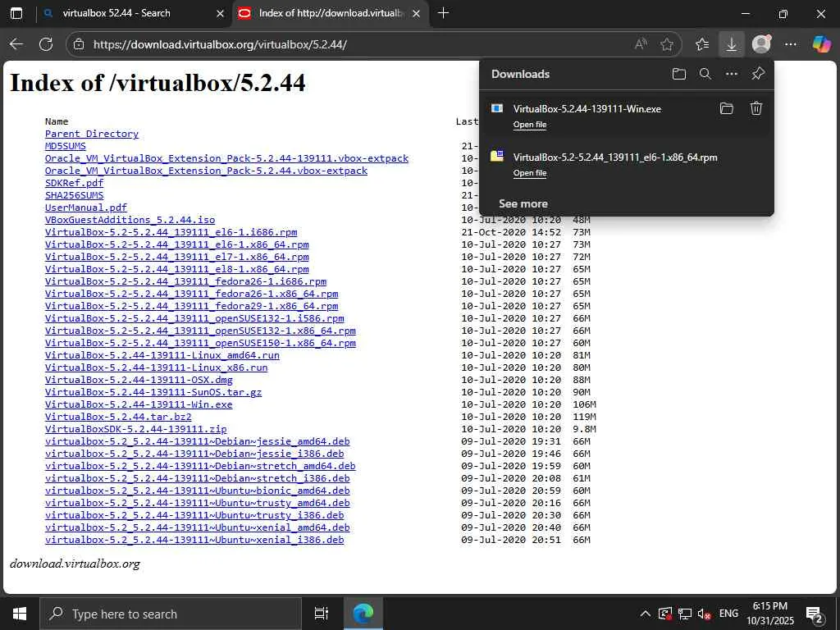
Task: Add this page to favorites star
Action: point(667,44)
